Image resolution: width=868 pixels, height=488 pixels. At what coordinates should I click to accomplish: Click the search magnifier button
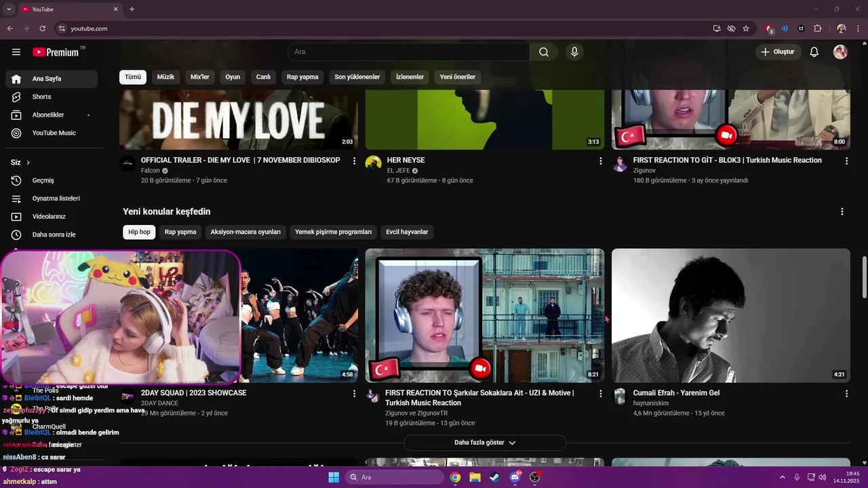point(544,52)
